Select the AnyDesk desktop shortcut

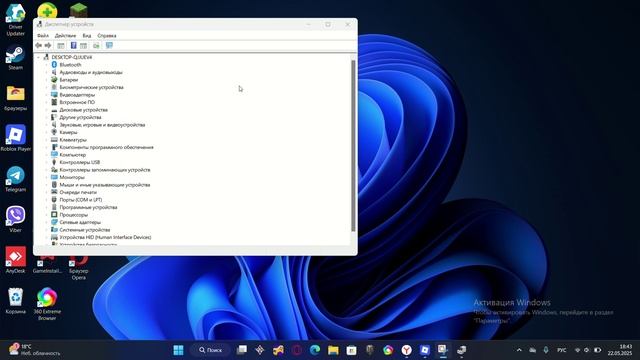click(16, 260)
